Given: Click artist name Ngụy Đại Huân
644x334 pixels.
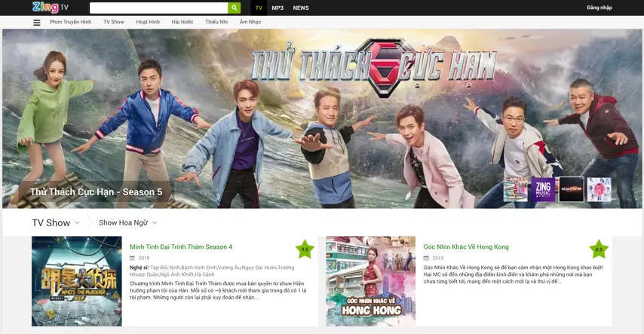Looking at the screenshot, I should [x=259, y=268].
